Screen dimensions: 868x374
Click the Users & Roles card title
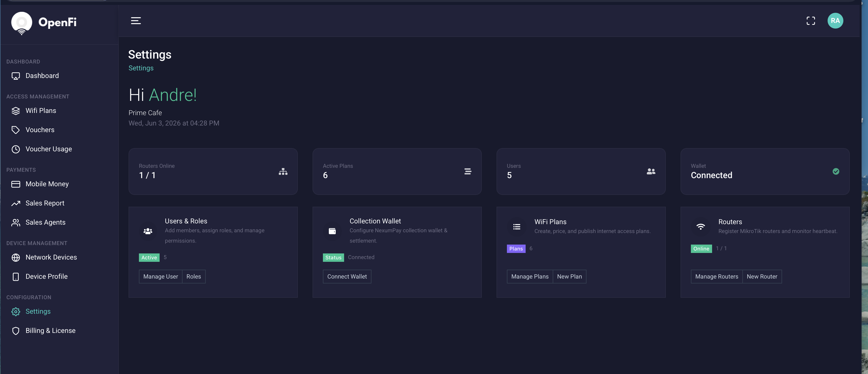coord(186,221)
